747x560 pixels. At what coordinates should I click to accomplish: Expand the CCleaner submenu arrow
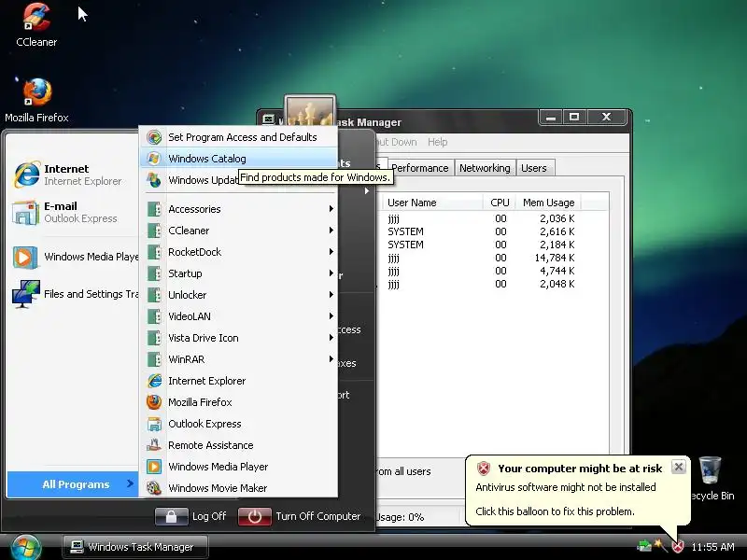click(x=331, y=230)
